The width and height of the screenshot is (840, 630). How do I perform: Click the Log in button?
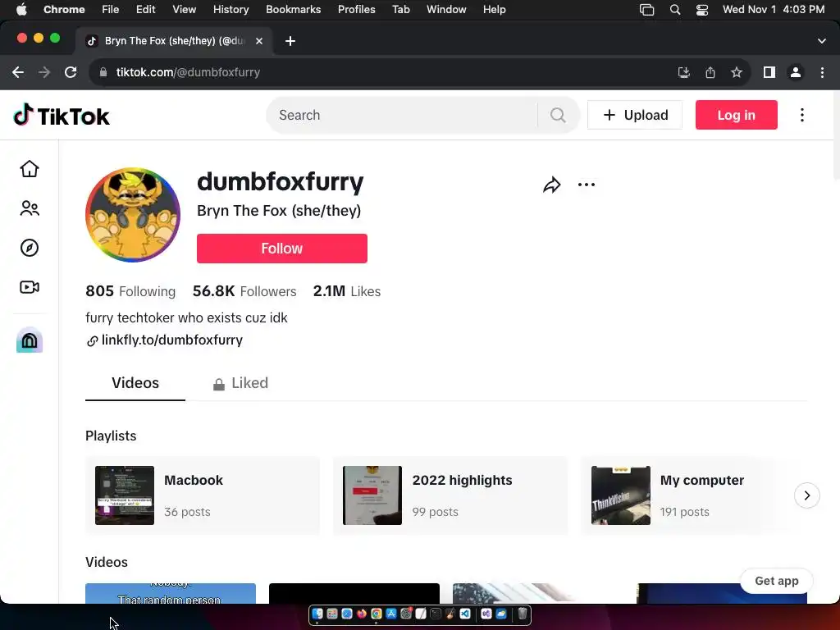[x=736, y=115]
